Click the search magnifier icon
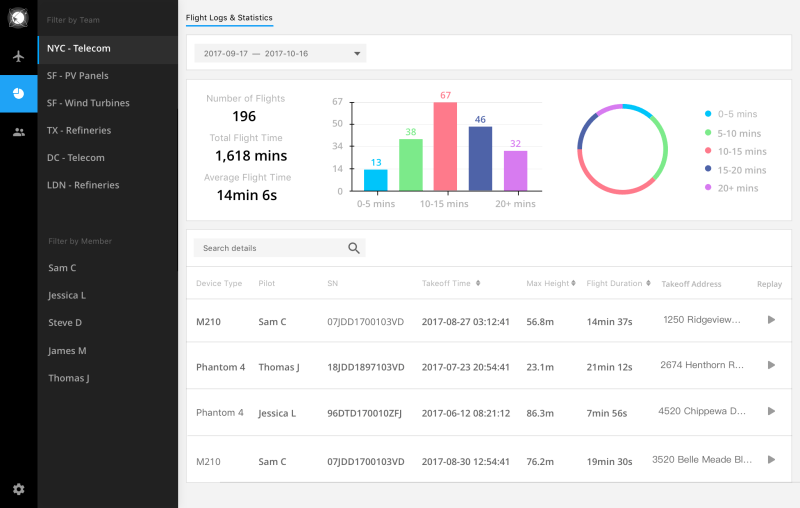 pyautogui.click(x=354, y=248)
